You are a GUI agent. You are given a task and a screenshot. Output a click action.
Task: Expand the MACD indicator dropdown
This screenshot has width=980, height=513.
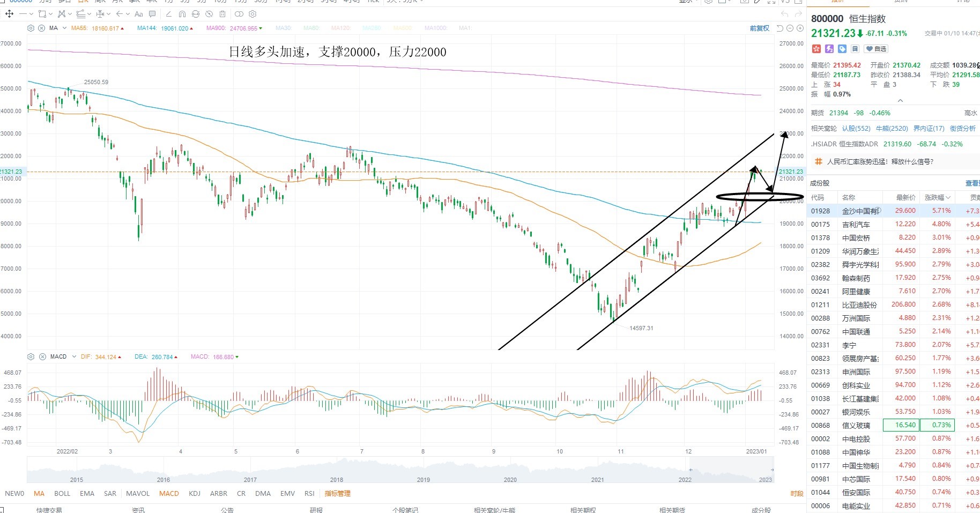click(73, 356)
